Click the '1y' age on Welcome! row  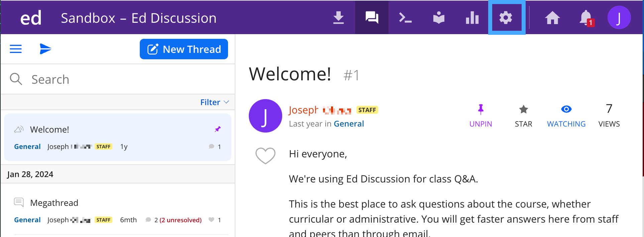click(124, 147)
